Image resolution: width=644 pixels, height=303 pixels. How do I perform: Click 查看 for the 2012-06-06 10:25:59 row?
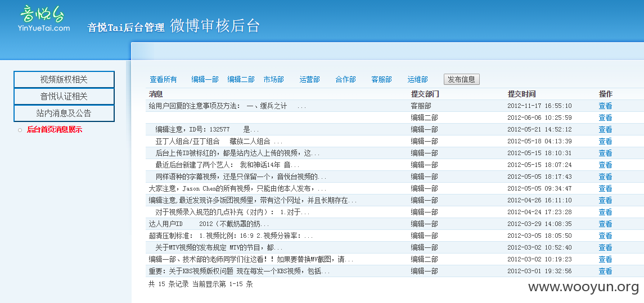[x=605, y=118]
